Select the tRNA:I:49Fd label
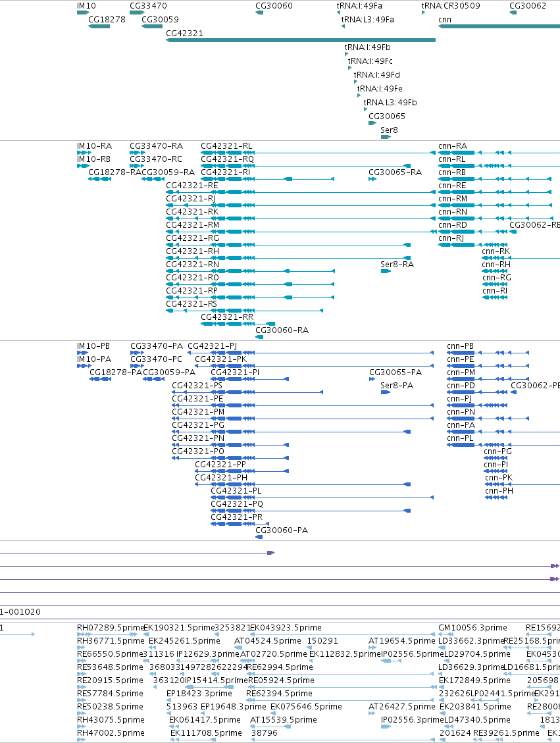Viewport: 560px width, 743px height. tap(376, 74)
